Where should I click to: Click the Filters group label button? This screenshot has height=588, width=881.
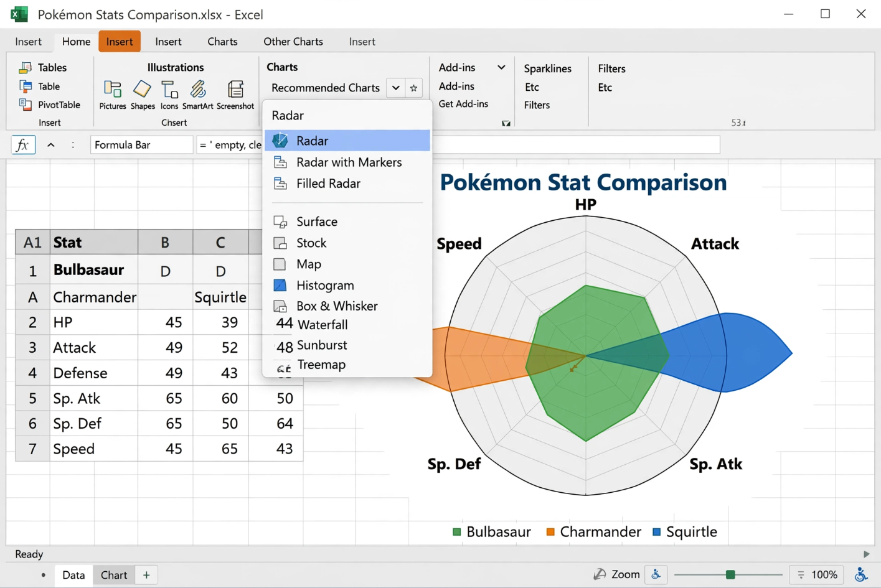coord(611,68)
